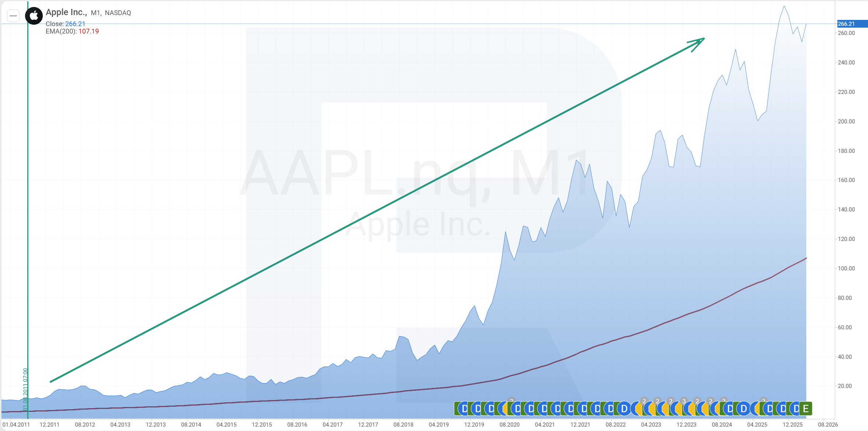The image size is (868, 431).
Task: Click the lower-left start of green trend line
Action: coord(51,382)
